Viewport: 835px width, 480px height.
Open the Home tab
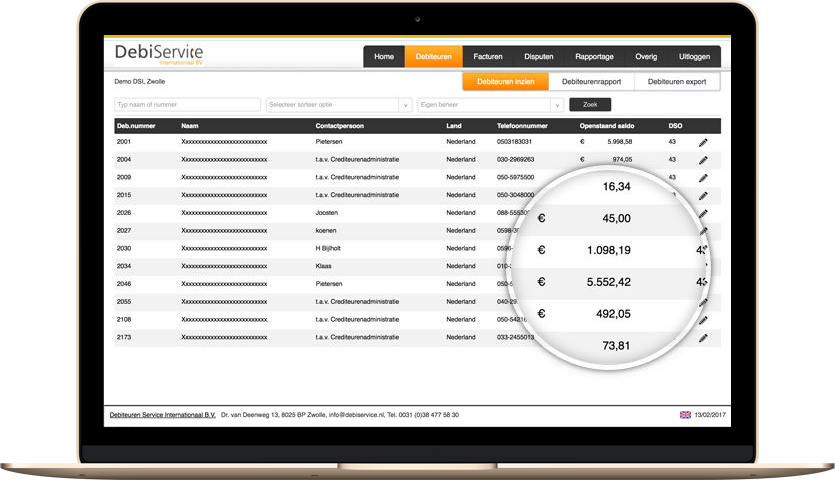coord(384,57)
